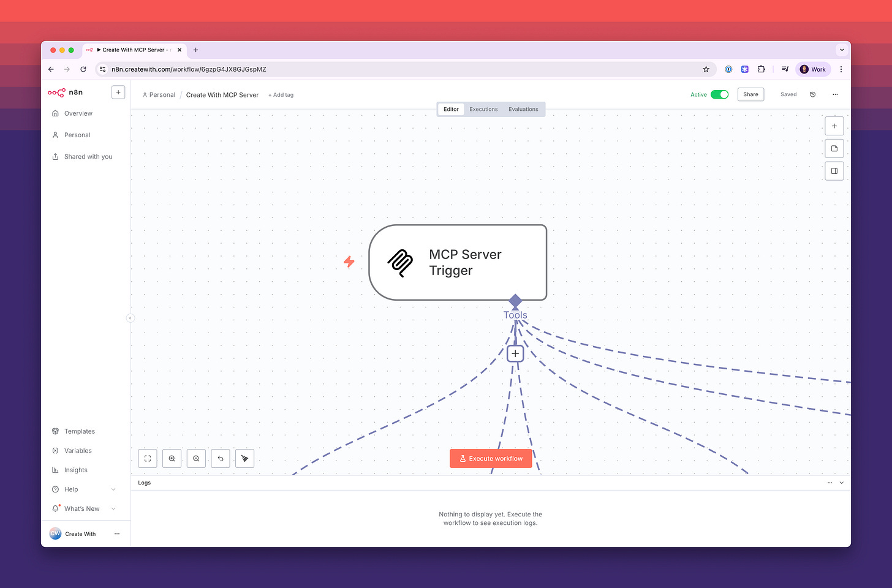Expand the What's New chevron
892x588 pixels.
[113, 509]
